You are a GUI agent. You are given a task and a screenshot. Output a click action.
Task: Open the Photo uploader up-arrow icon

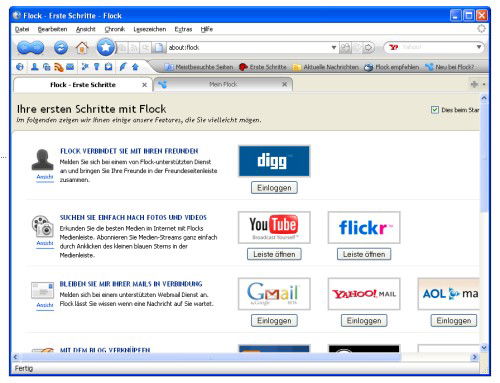coord(135,67)
